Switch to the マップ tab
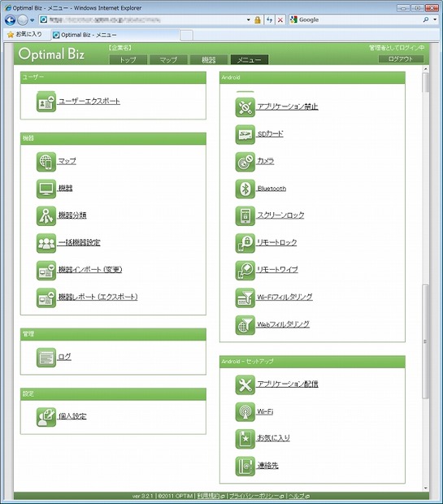 click(168, 60)
